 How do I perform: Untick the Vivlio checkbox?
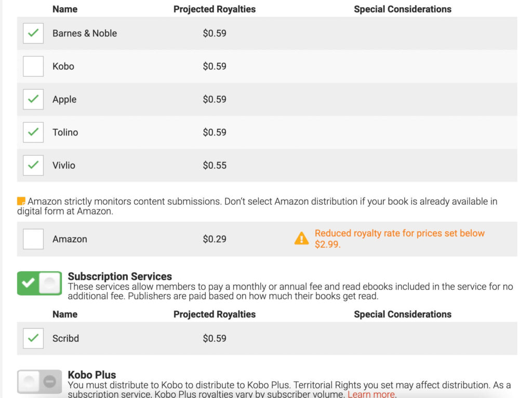click(x=33, y=165)
